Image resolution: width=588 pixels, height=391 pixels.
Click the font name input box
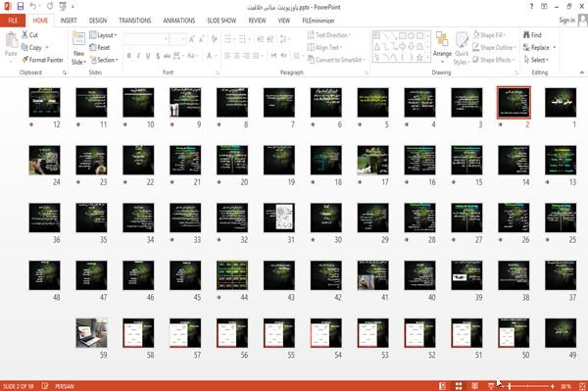click(x=146, y=38)
